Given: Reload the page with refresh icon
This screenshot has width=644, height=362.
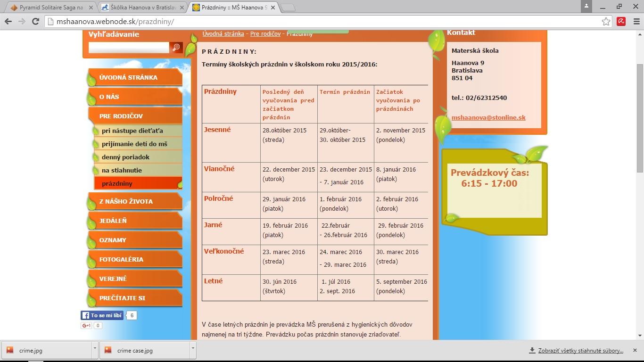Looking at the screenshot, I should coord(35,22).
